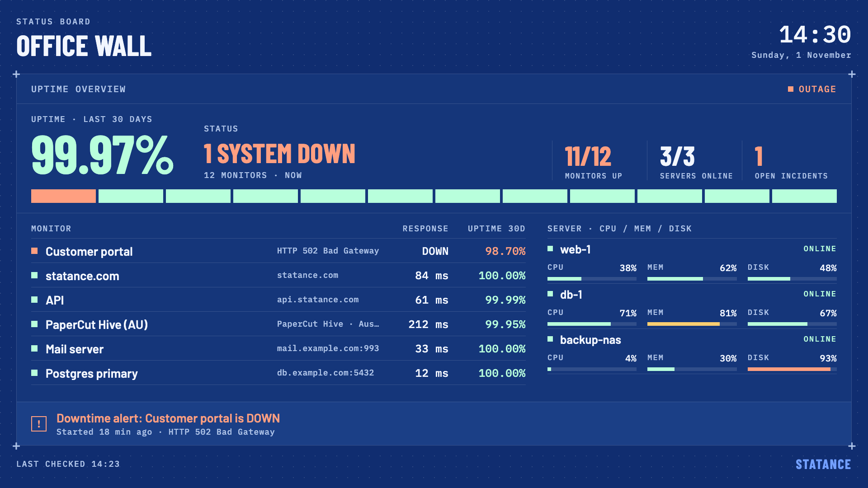Image resolution: width=868 pixels, height=488 pixels.
Task: Select the Mail server monitor name
Action: click(75, 349)
